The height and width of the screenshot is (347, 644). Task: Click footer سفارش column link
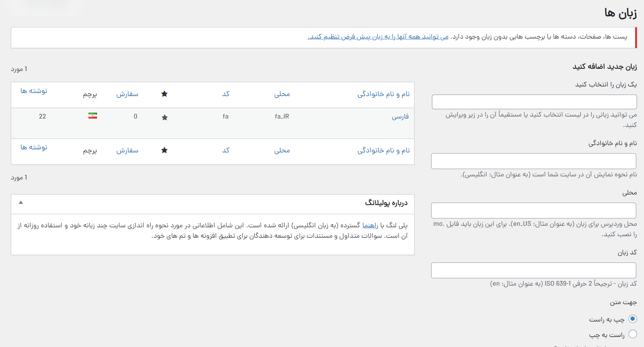127,150
